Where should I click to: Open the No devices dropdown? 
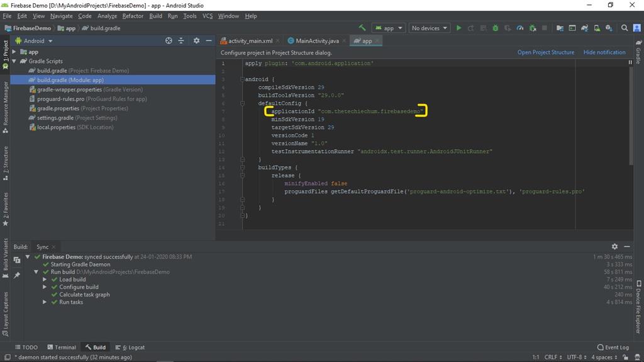point(429,28)
